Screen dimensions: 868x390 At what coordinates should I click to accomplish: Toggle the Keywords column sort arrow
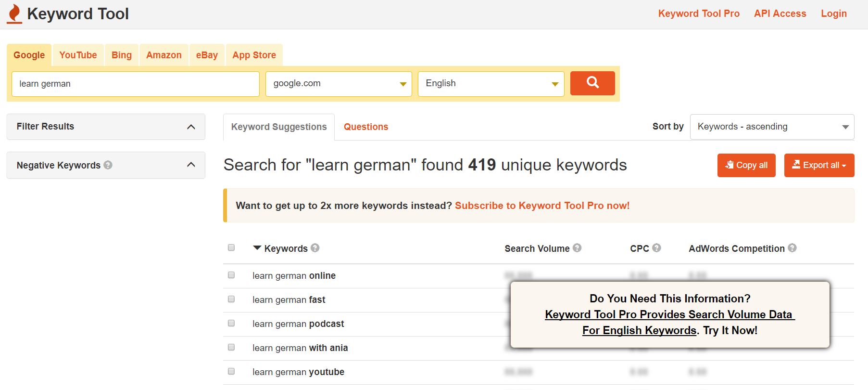(257, 248)
